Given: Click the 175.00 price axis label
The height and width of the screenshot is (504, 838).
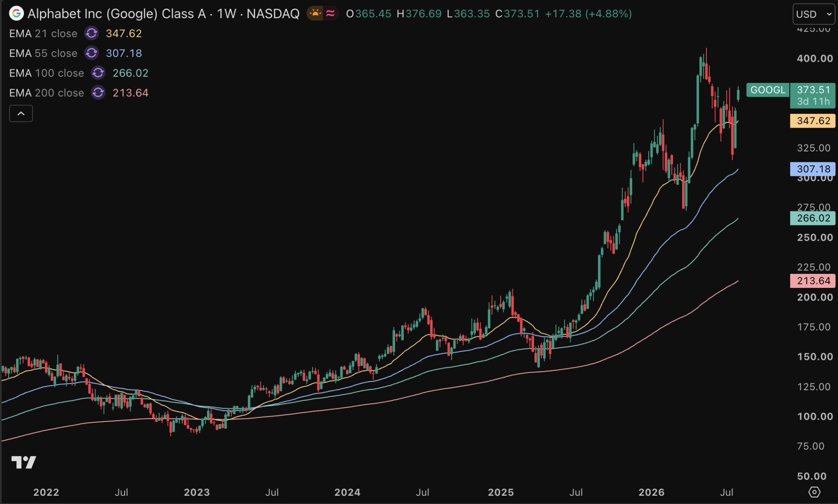Looking at the screenshot, I should point(814,327).
